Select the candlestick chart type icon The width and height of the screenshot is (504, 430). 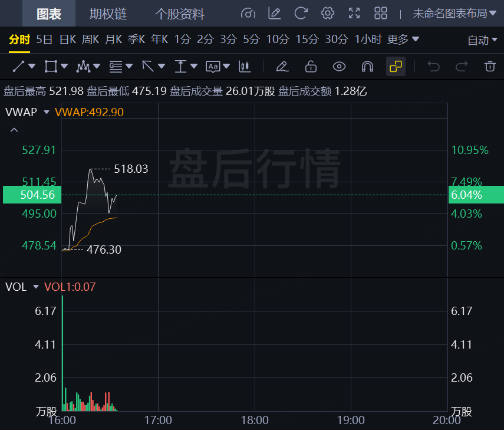(244, 66)
